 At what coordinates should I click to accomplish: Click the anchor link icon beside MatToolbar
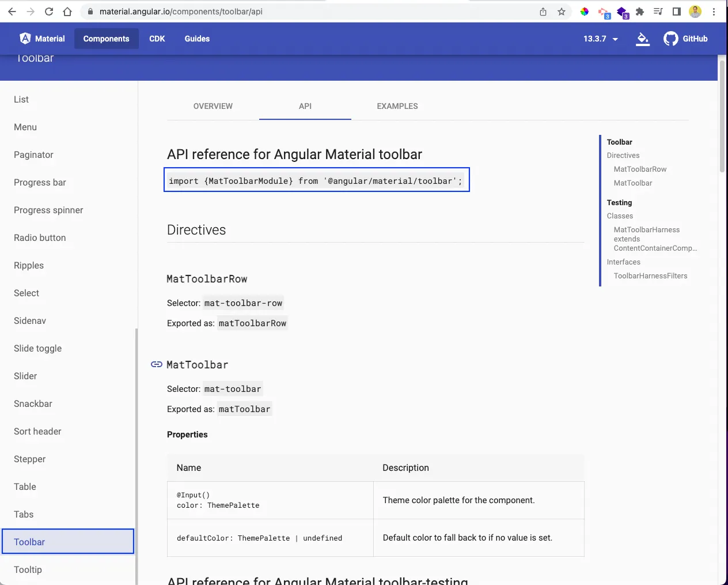click(x=156, y=364)
